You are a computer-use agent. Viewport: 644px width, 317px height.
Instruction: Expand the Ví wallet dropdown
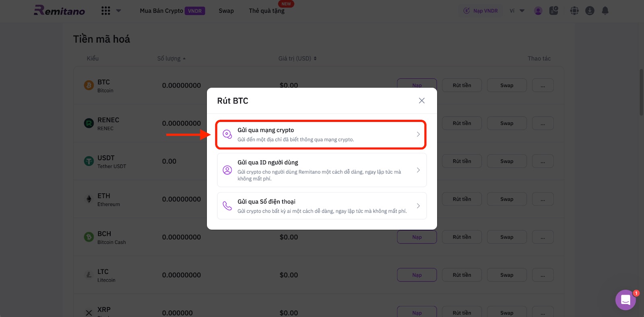(x=517, y=11)
